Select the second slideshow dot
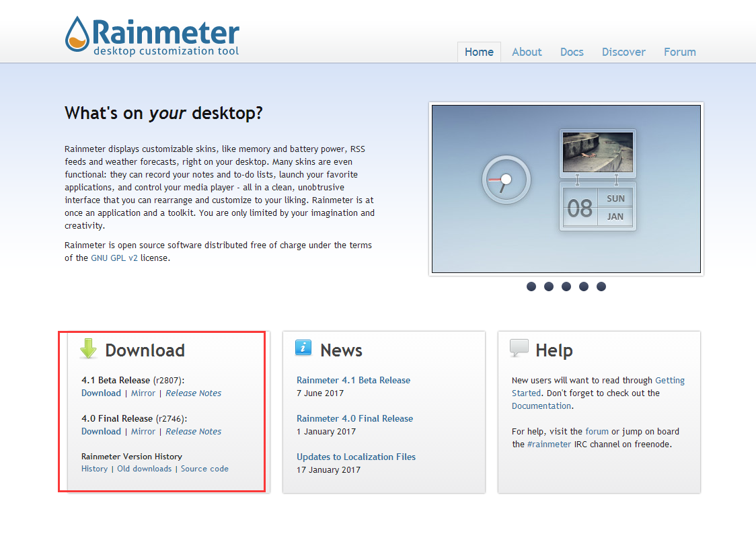756x536 pixels. [549, 286]
